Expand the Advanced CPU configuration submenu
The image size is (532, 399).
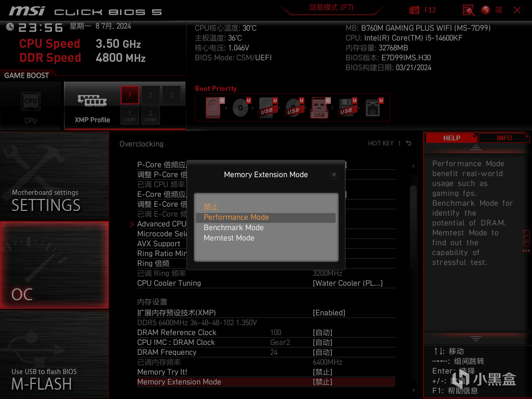162,224
